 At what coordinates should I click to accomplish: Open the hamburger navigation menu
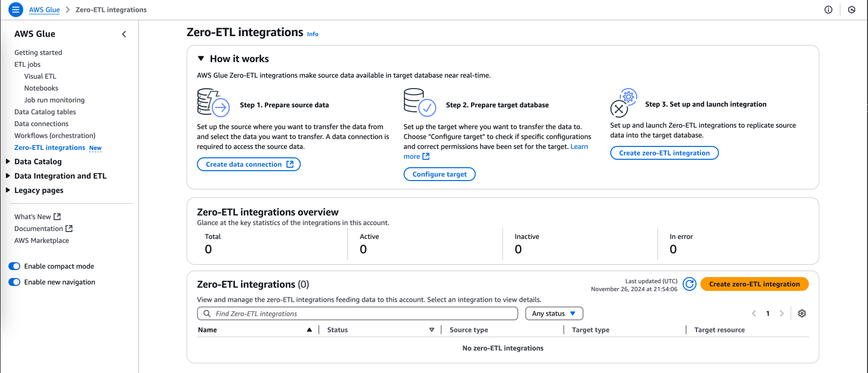pos(16,9)
